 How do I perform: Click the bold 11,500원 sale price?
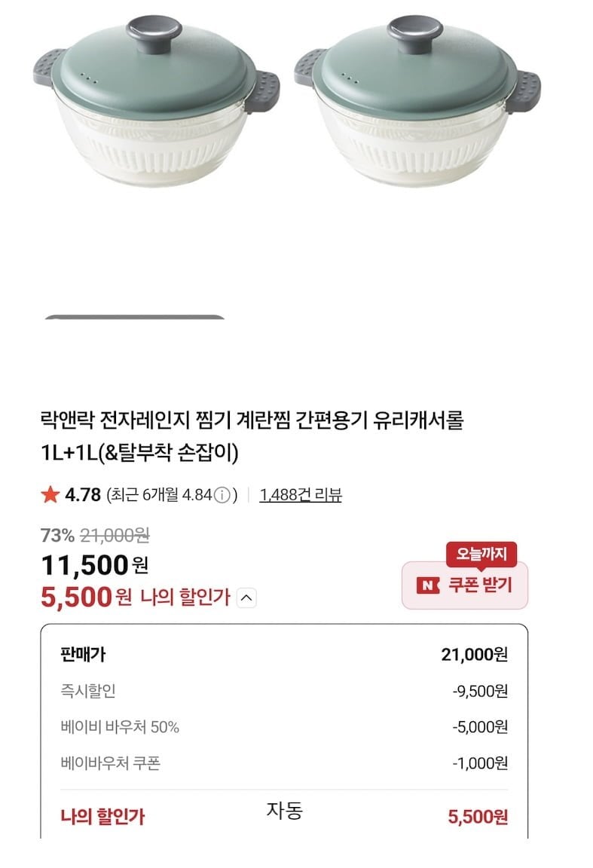pos(95,565)
